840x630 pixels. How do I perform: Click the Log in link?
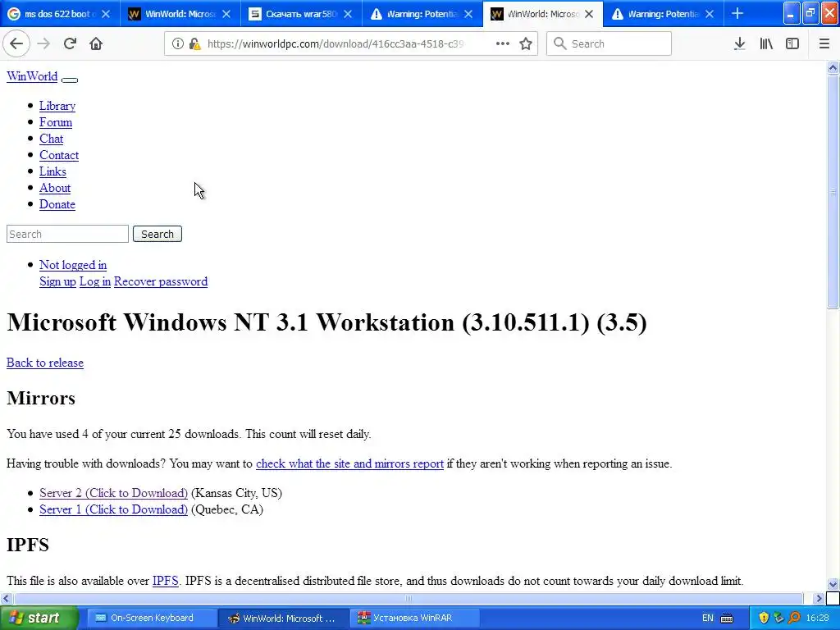click(x=95, y=281)
